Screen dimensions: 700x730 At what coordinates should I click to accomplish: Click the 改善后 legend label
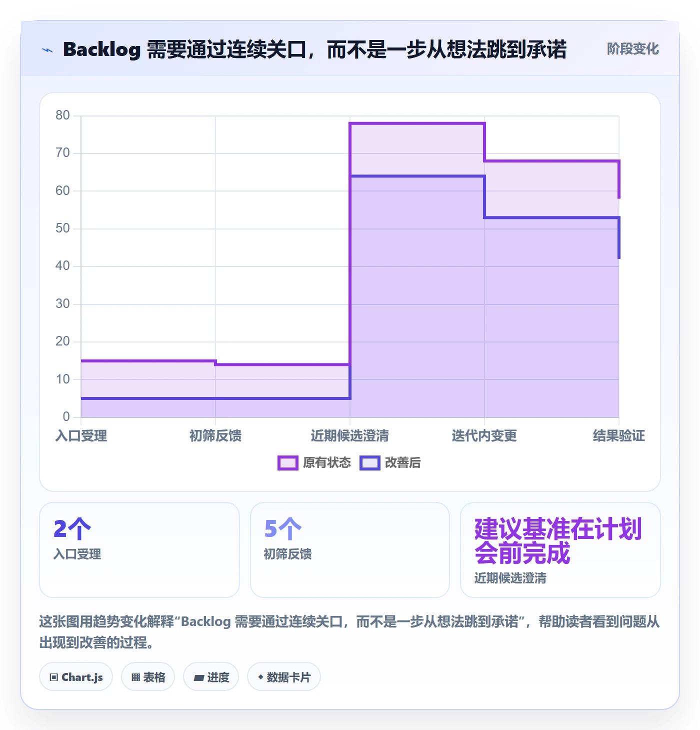pyautogui.click(x=402, y=463)
